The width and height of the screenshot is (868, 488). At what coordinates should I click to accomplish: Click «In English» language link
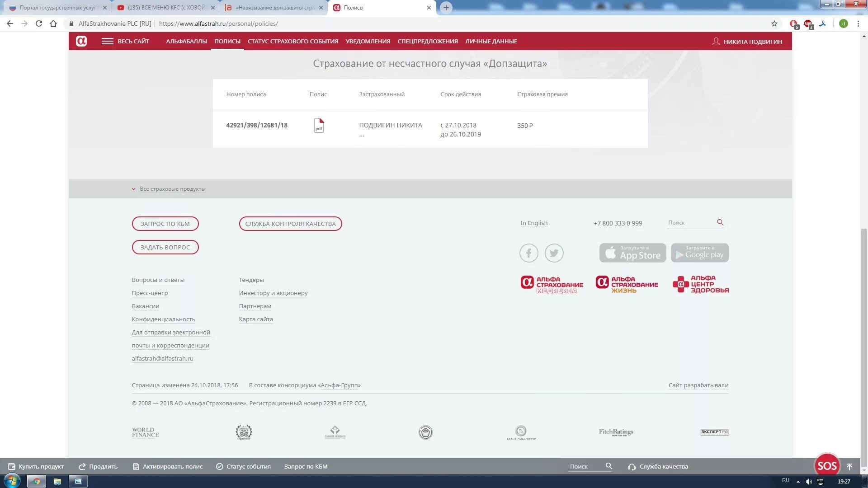(x=533, y=223)
